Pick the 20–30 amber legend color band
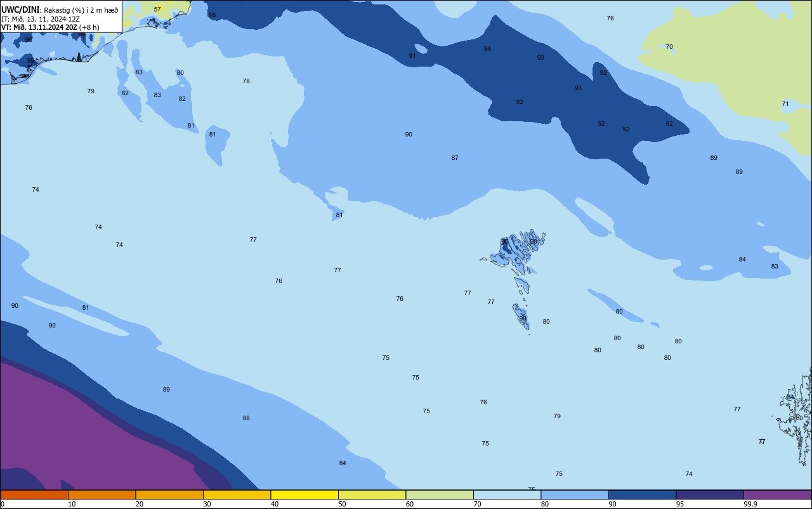Image resolution: width=812 pixels, height=509 pixels. tap(169, 494)
